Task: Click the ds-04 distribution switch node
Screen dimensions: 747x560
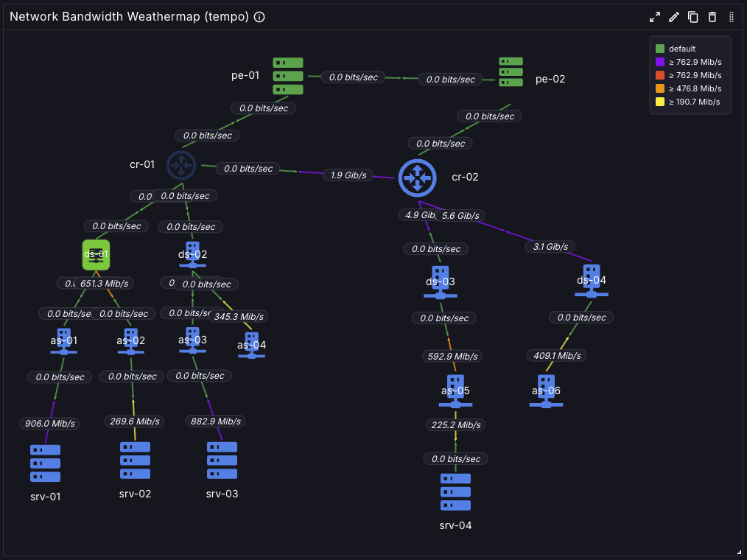Action: pyautogui.click(x=592, y=281)
